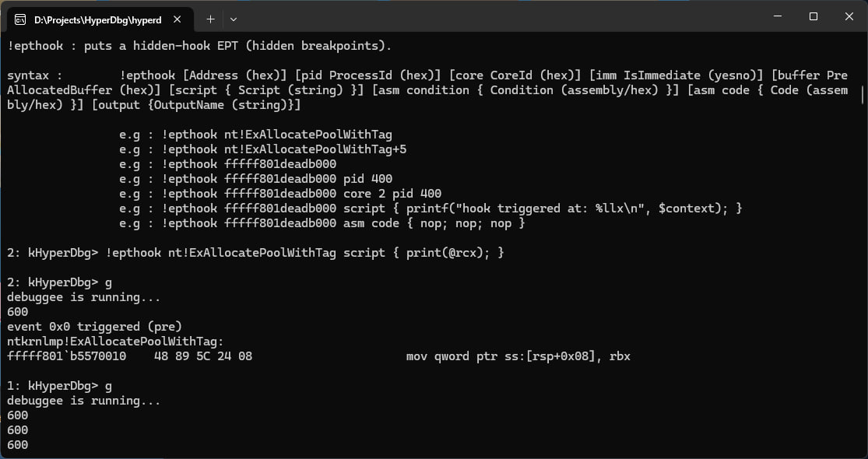Close the terminal window
Screen dimensions: 868x459
[x=849, y=16]
